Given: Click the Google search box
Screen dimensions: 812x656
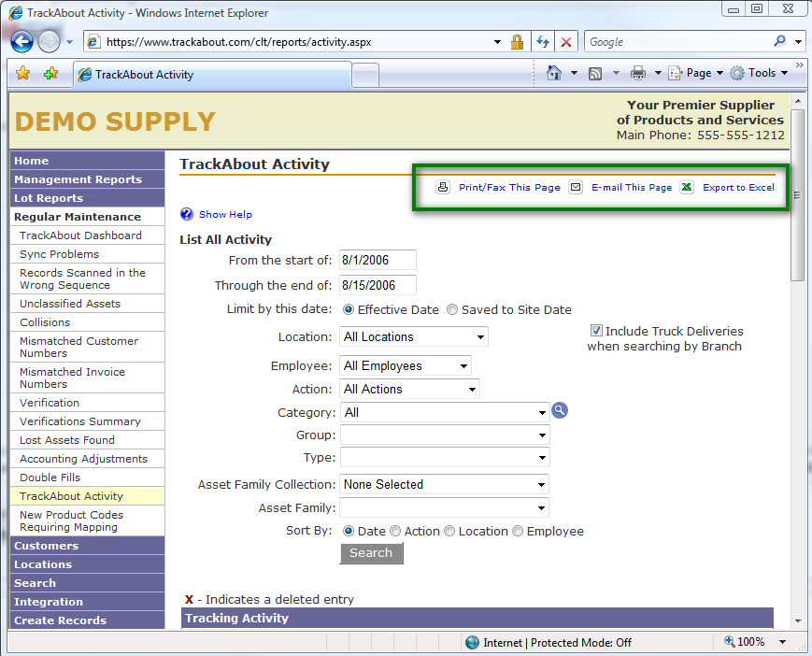Looking at the screenshot, I should coord(677,42).
